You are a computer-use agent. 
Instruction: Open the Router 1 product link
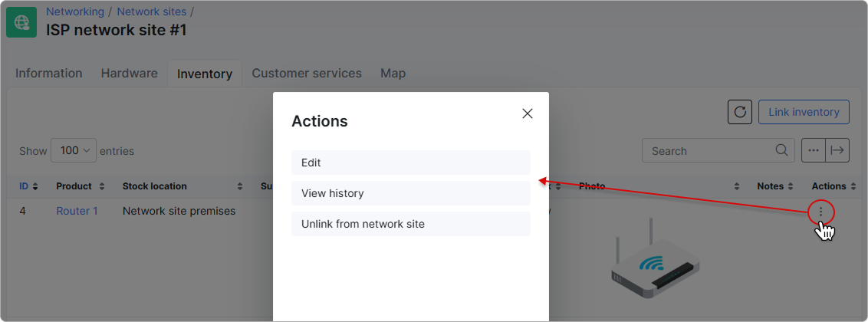77,211
